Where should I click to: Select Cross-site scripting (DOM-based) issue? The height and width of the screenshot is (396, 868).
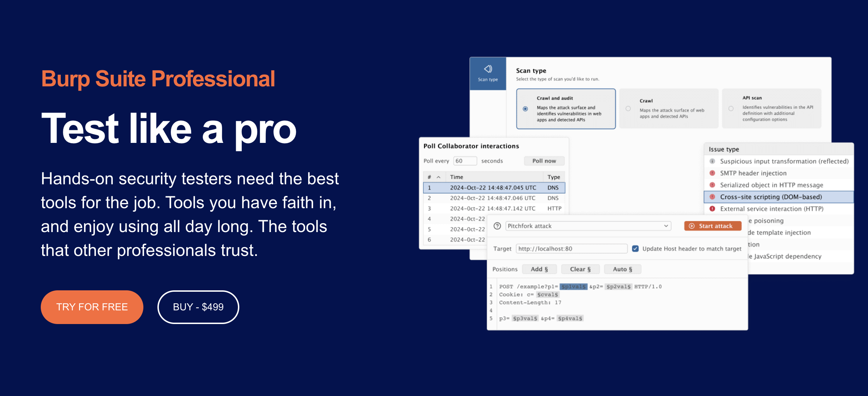[779, 197]
